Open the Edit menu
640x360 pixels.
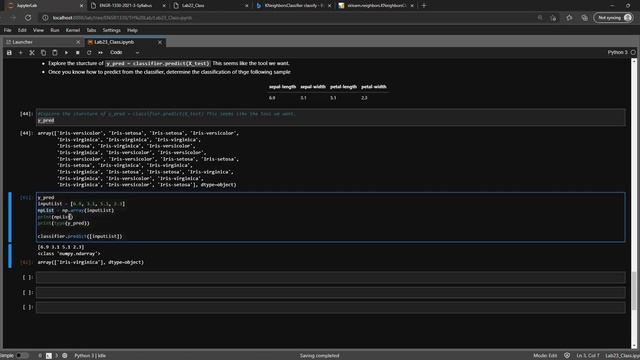tap(22, 30)
